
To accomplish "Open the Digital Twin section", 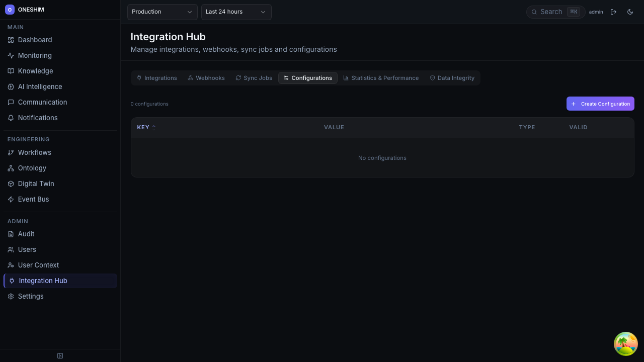I will coord(36,184).
